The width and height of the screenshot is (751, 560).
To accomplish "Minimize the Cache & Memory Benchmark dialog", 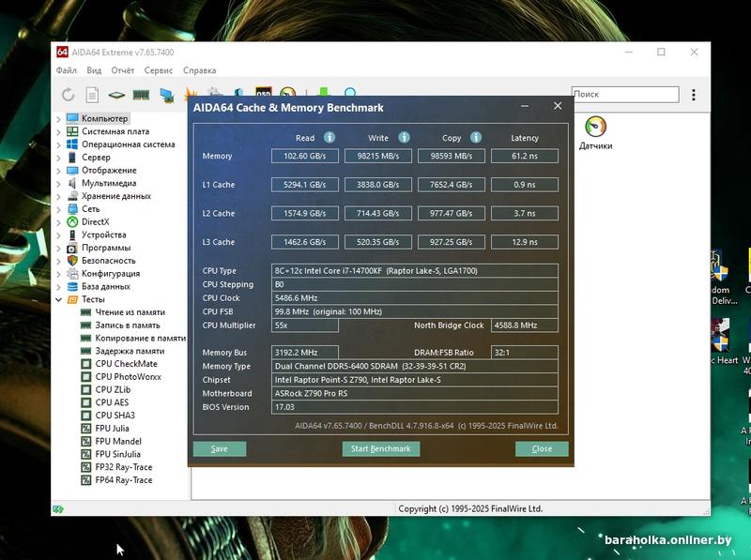I will pyautogui.click(x=525, y=106).
